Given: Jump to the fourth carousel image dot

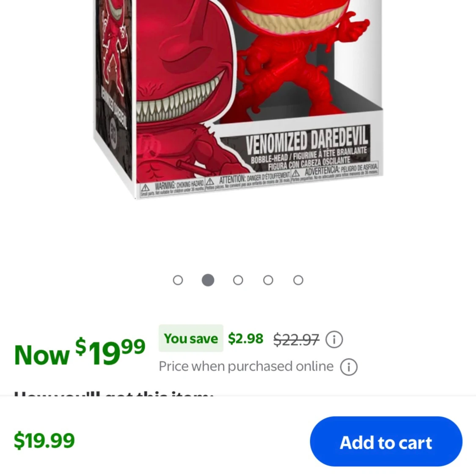Looking at the screenshot, I should [x=268, y=280].
